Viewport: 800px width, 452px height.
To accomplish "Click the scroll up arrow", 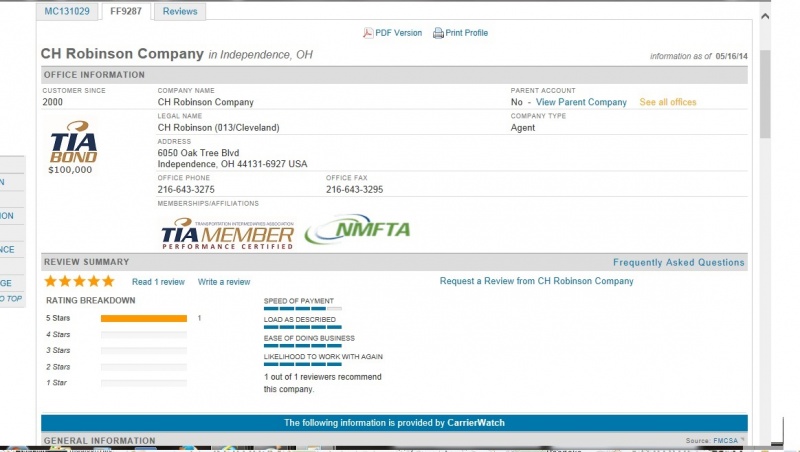I will pyautogui.click(x=765, y=16).
